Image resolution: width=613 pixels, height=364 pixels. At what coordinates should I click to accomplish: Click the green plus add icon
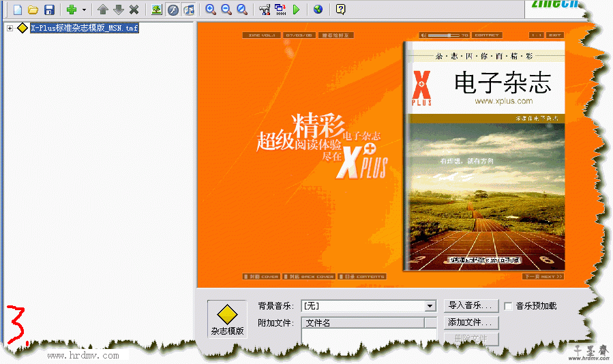pos(72,10)
